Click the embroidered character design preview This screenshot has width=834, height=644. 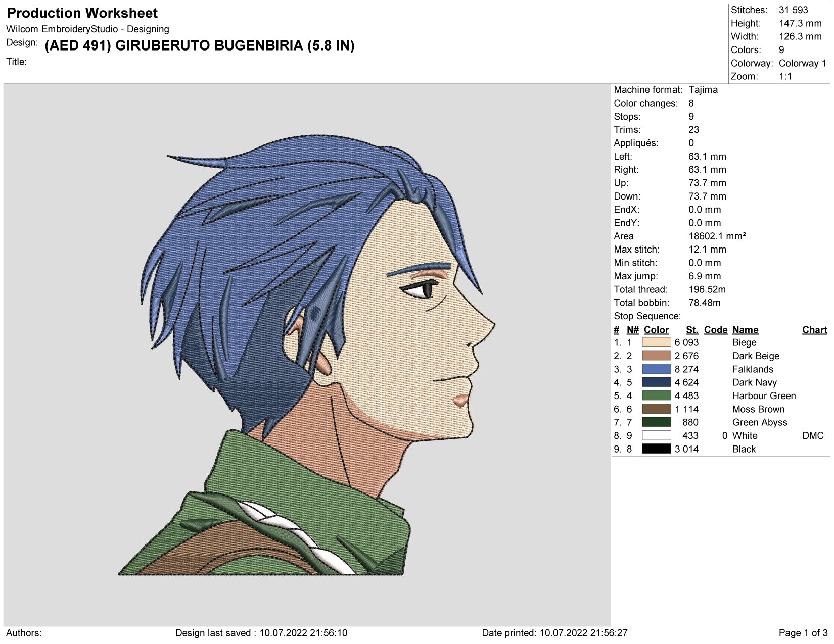point(307,355)
